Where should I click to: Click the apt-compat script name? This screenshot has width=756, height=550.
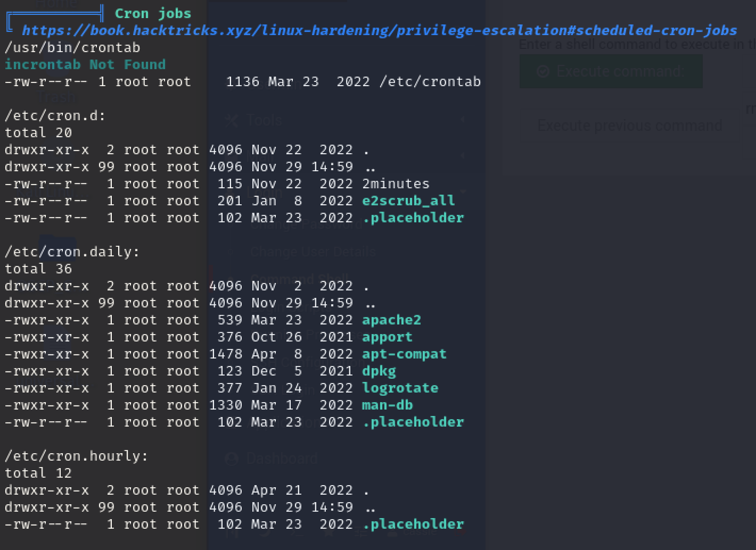[x=404, y=354]
